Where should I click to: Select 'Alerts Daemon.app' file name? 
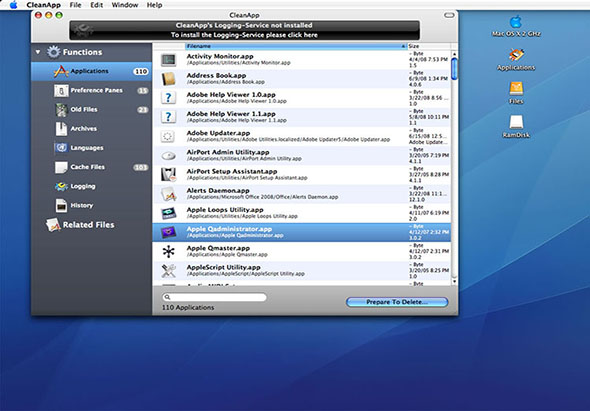point(219,191)
